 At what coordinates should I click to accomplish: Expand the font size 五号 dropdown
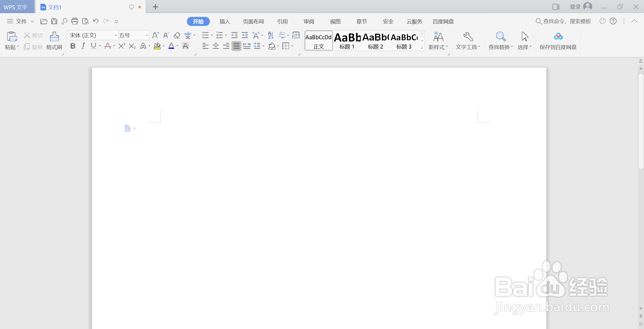tap(147, 35)
